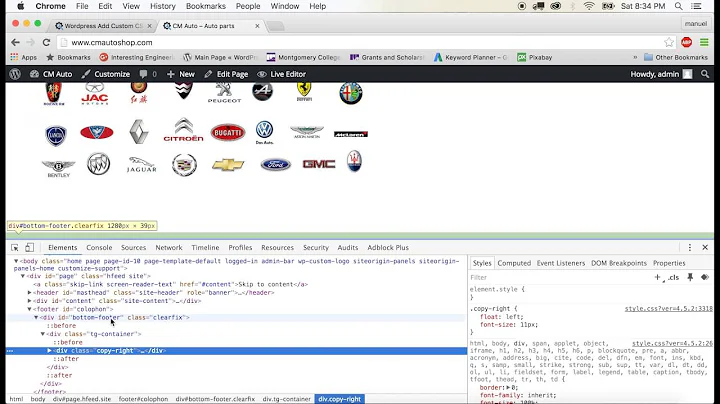720x404 pixels.
Task: Toggle the device mode icon
Action: pos(29,247)
